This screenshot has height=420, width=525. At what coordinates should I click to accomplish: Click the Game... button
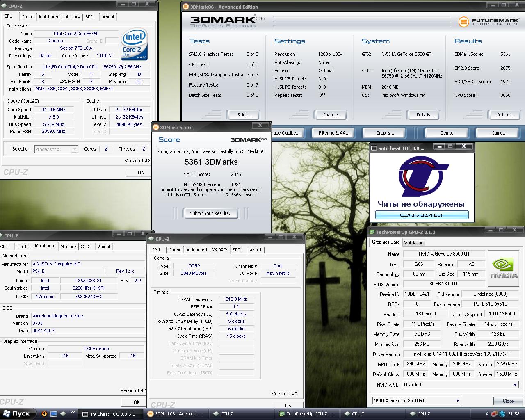coord(499,133)
